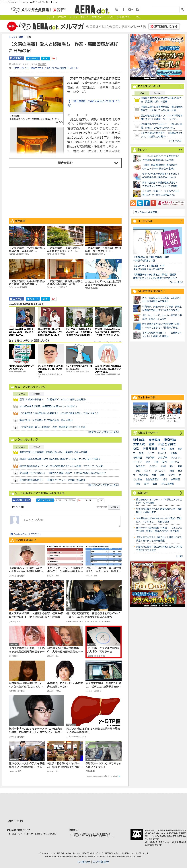187x868 pixels.
Task: Click the [一覧] link under お知らせ
Action: tap(179, 556)
